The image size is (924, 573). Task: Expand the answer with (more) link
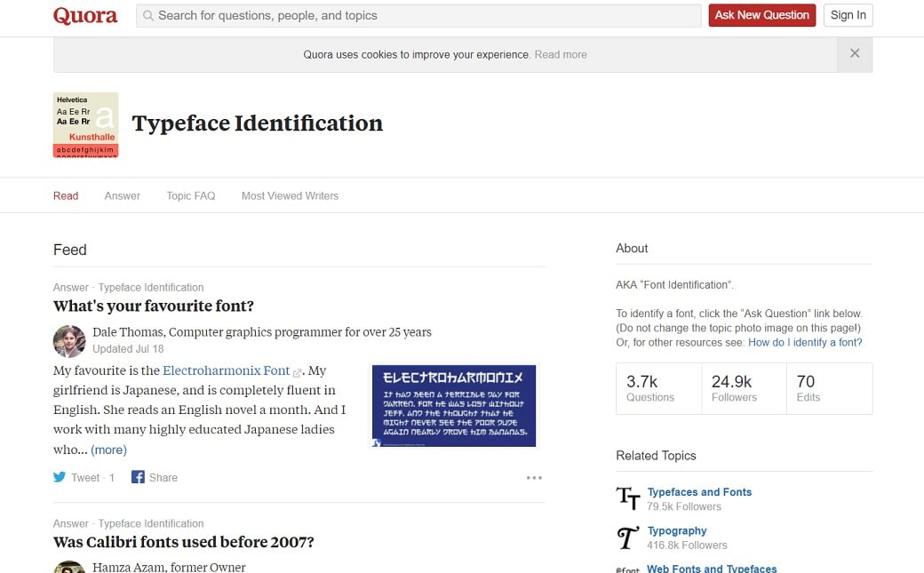[x=108, y=450]
